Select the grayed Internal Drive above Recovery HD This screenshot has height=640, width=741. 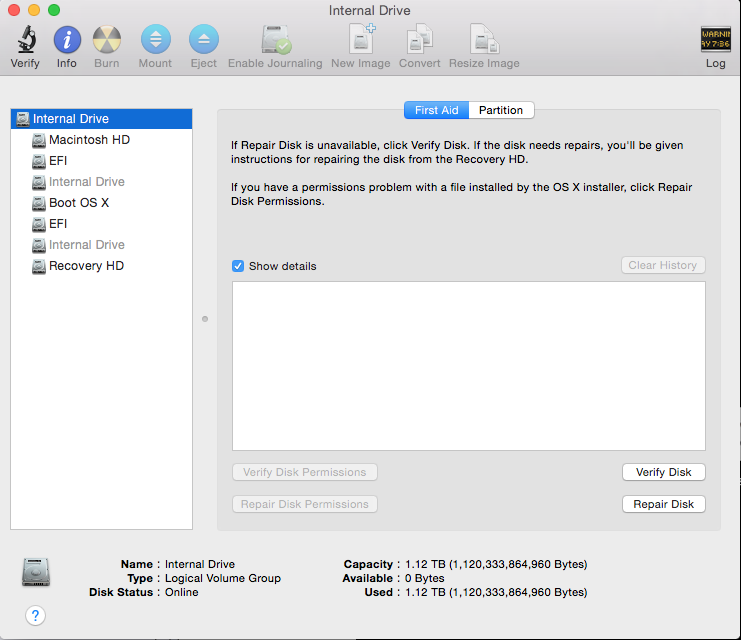(x=101, y=245)
